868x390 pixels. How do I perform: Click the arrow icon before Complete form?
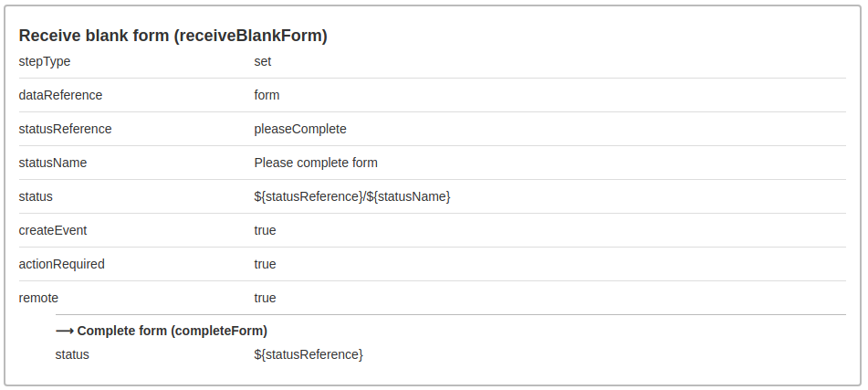pos(64,331)
